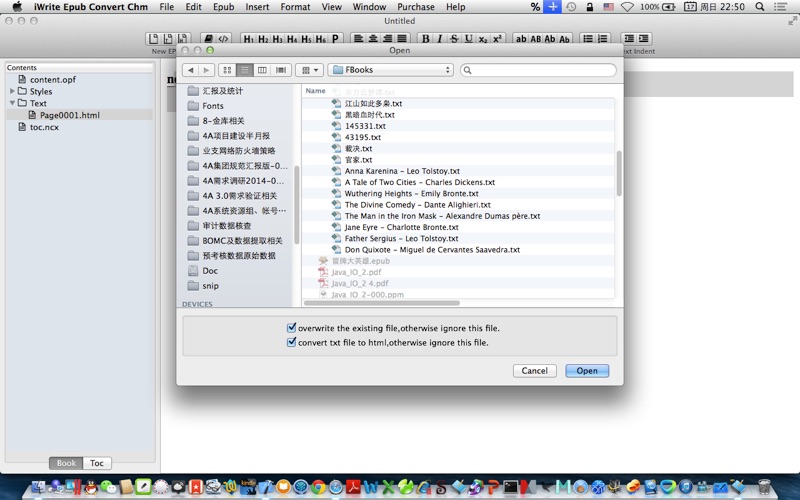Viewport: 800px width, 500px height.
Task: Select Don Quixote - Miguel de Cervantes Saavedra.txt
Action: [432, 249]
